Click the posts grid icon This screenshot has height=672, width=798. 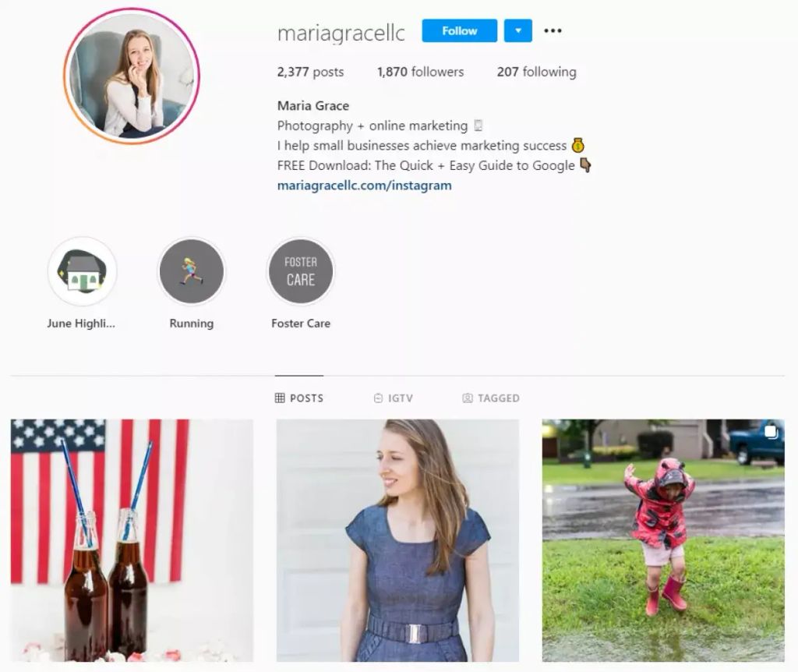tap(280, 398)
